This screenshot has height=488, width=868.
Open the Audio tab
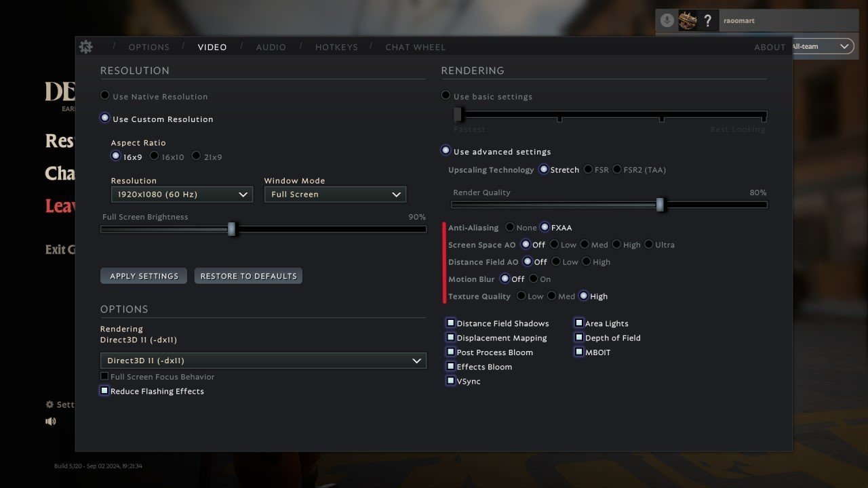coord(271,47)
